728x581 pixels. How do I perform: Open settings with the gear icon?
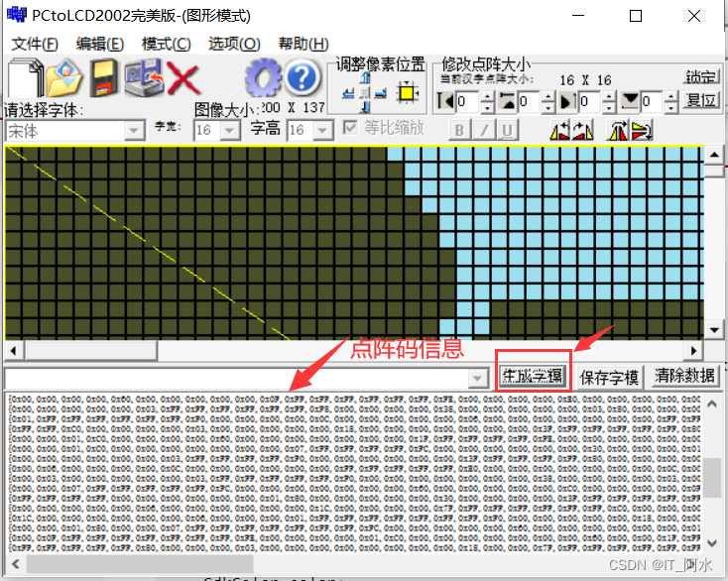coord(263,77)
